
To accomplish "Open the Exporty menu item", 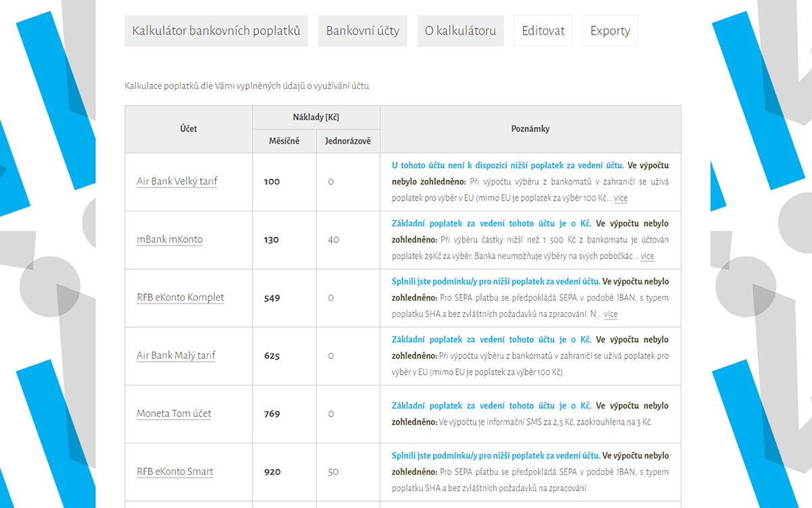I will [x=610, y=31].
